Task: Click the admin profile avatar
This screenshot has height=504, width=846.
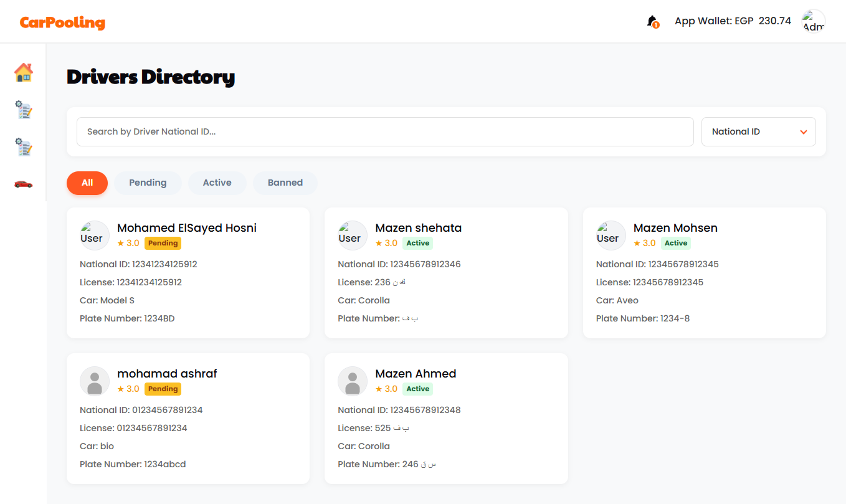Action: coord(813,21)
